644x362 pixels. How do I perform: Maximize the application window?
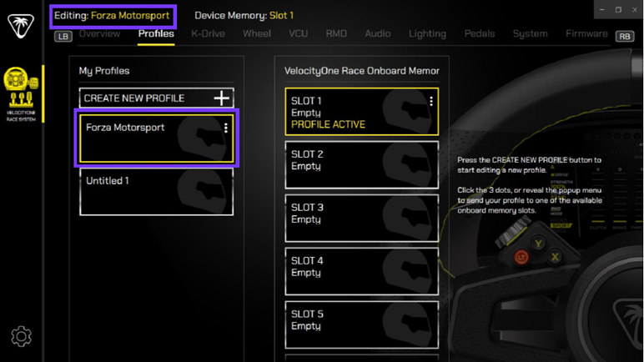click(618, 9)
